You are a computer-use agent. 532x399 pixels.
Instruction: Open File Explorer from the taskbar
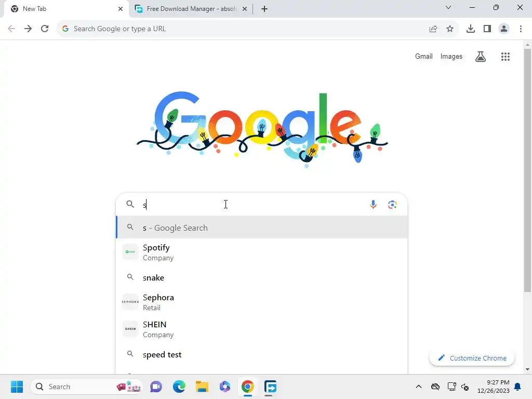point(202,387)
